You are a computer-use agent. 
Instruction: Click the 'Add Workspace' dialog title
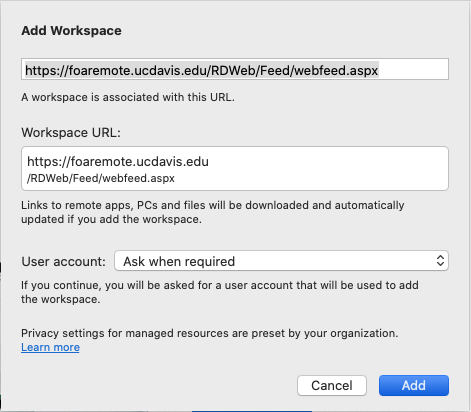pyautogui.click(x=71, y=31)
